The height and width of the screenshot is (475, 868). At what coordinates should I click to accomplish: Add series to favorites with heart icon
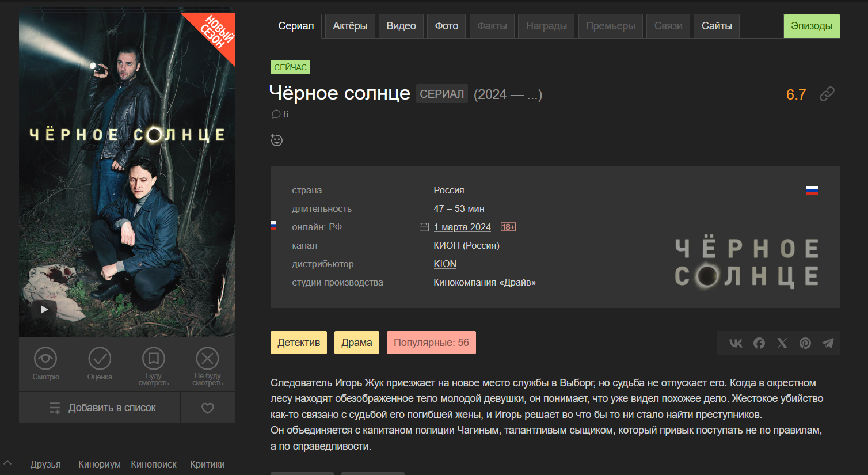click(208, 408)
